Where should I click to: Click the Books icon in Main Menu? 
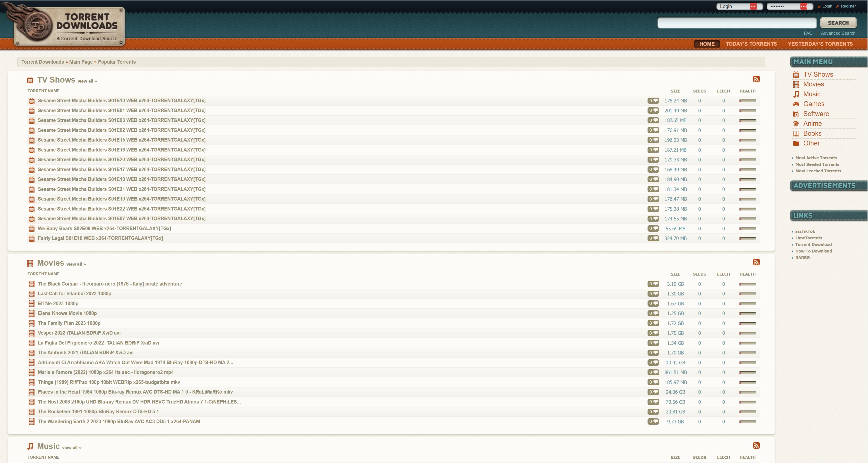click(796, 134)
